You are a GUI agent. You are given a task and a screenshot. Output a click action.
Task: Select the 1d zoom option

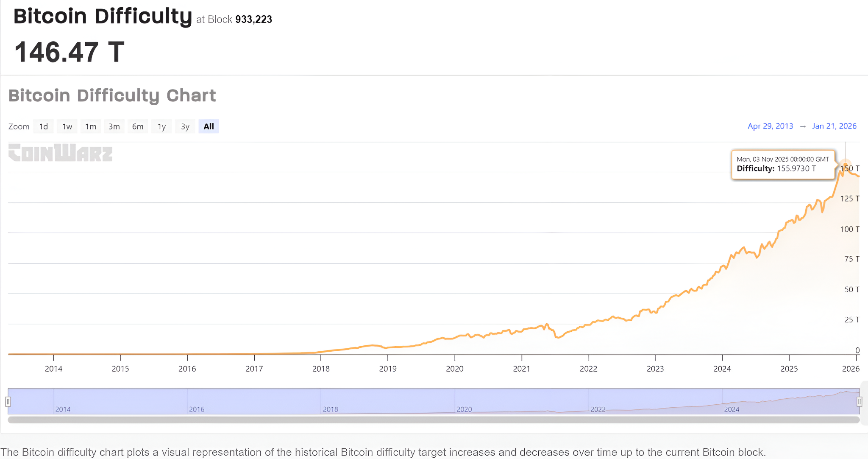click(43, 126)
